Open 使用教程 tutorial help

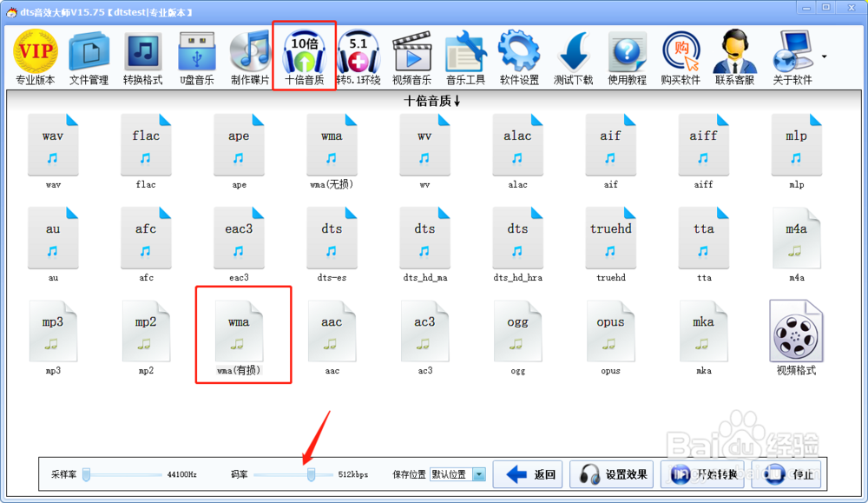628,57
